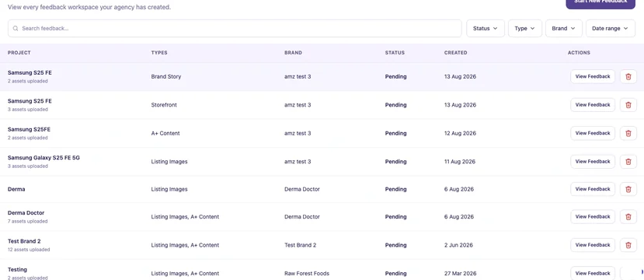Focus the Search feedback input field
The height and width of the screenshot is (280, 644).
(x=235, y=28)
